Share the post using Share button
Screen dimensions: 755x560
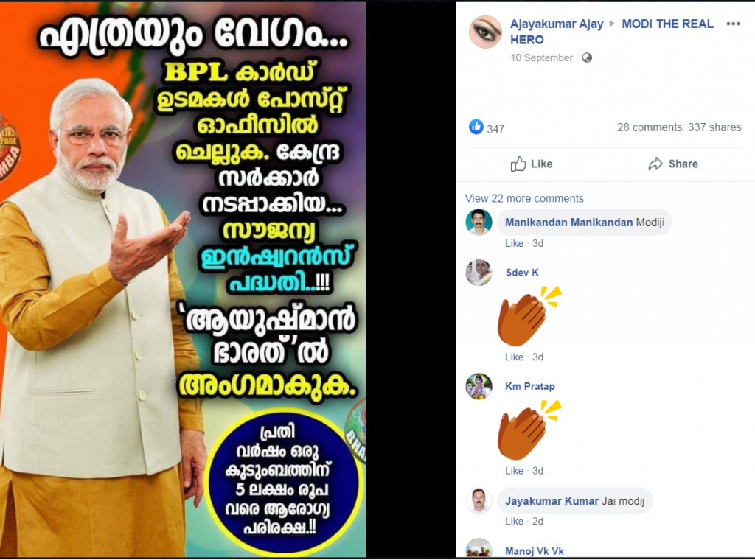click(672, 164)
